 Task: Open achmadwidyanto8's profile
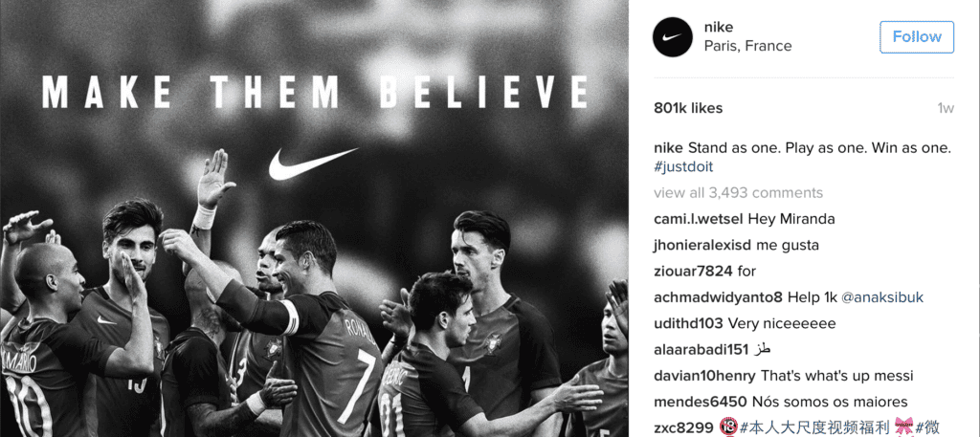pyautogui.click(x=718, y=297)
